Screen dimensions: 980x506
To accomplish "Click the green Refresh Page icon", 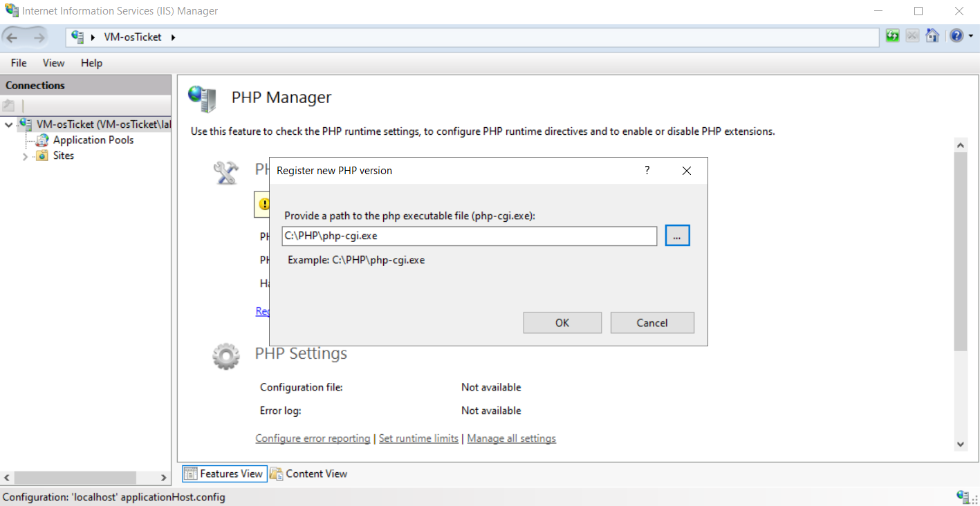I will coord(893,36).
